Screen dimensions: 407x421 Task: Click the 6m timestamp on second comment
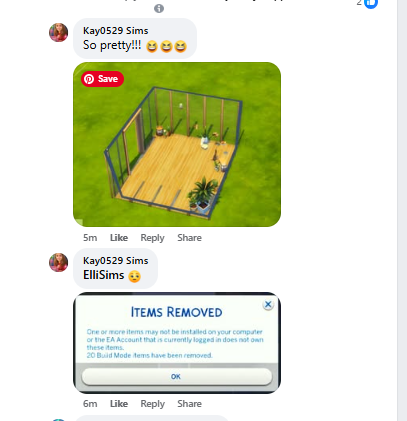pos(90,404)
